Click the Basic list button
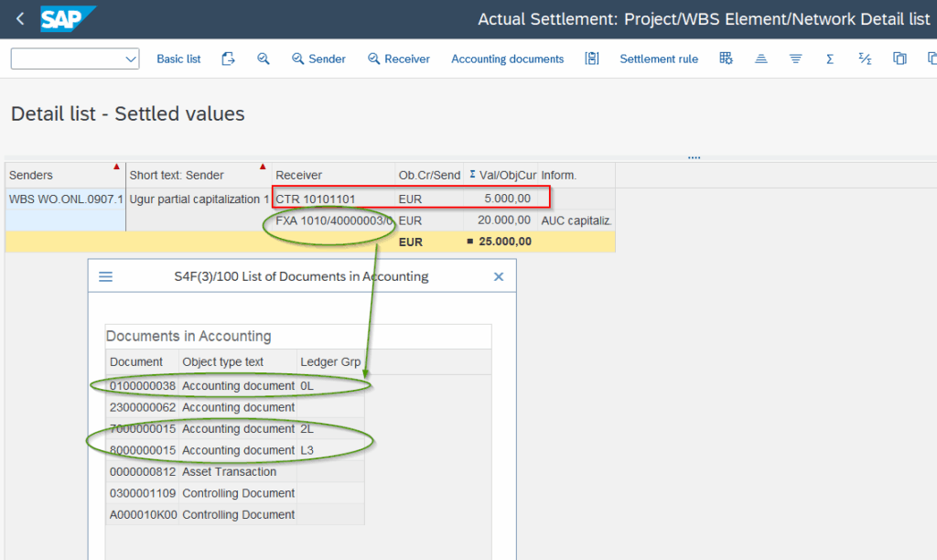Screen dimensions: 937x560 tap(178, 59)
